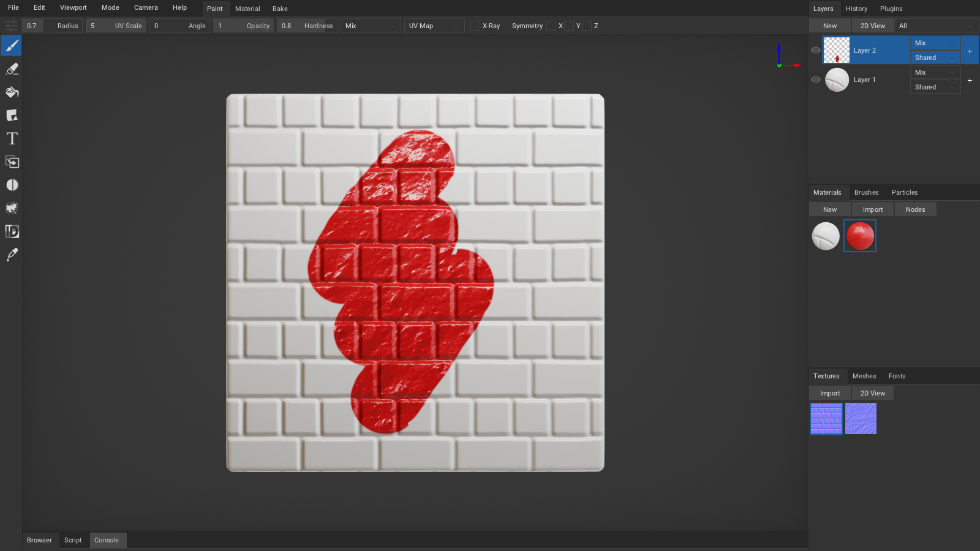The width and height of the screenshot is (980, 551).
Task: Open Textures 2D View button
Action: tap(873, 393)
